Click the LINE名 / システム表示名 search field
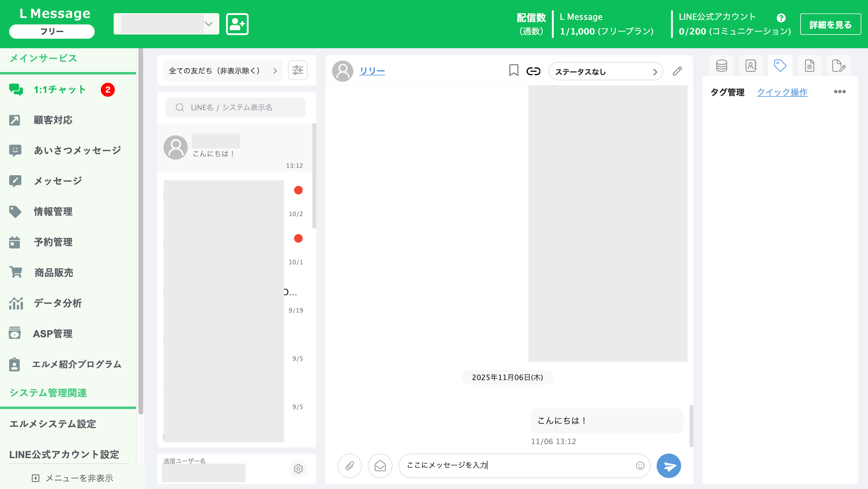Screen dimensions: 868x489 tap(235, 107)
